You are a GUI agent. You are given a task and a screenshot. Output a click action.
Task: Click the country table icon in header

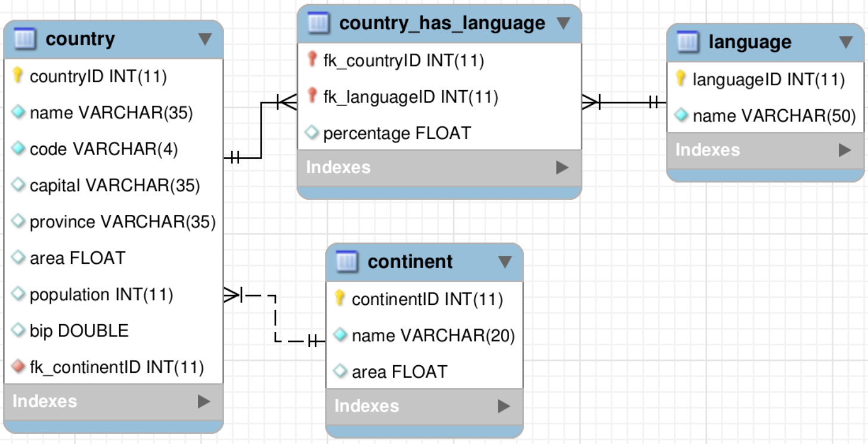[24, 39]
